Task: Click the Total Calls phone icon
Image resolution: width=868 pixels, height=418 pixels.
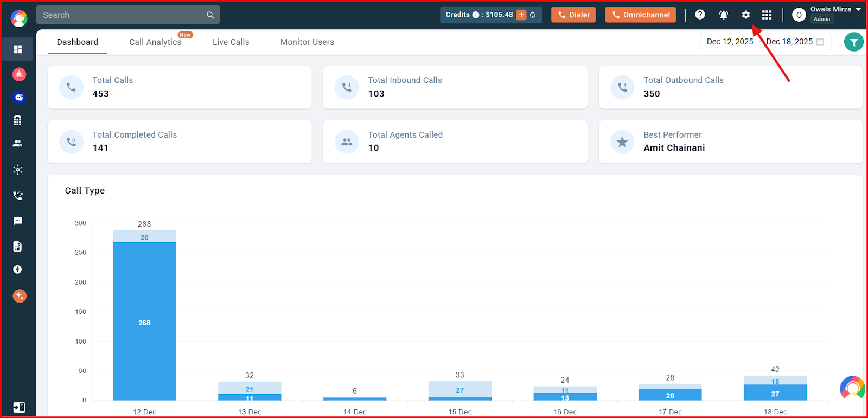Action: 71,87
